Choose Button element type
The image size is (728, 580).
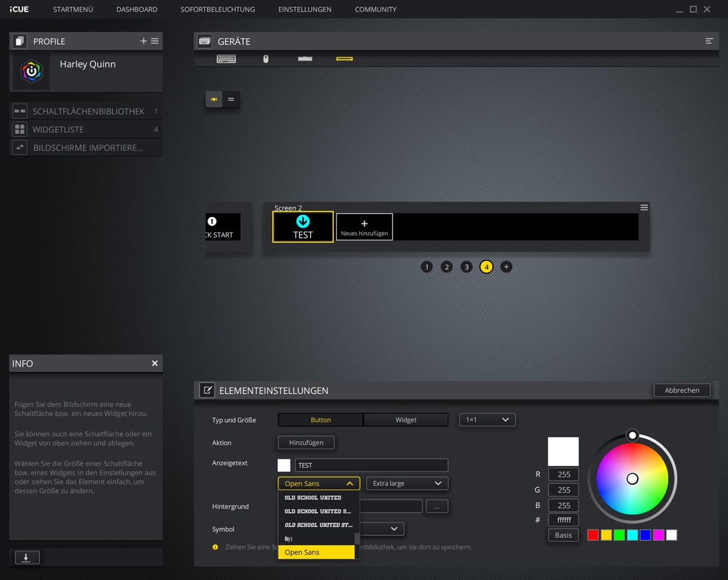(x=320, y=420)
